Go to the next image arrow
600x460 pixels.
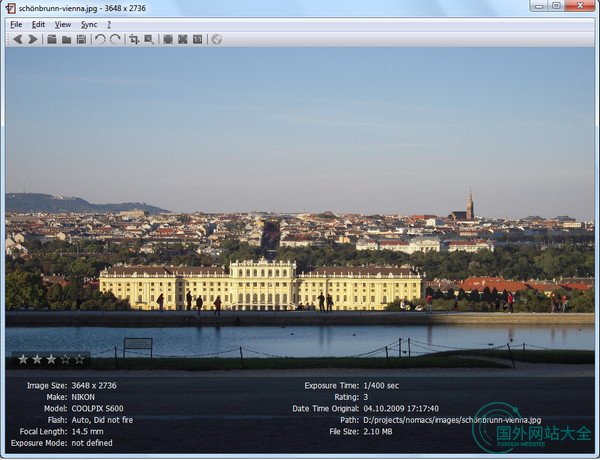point(32,39)
